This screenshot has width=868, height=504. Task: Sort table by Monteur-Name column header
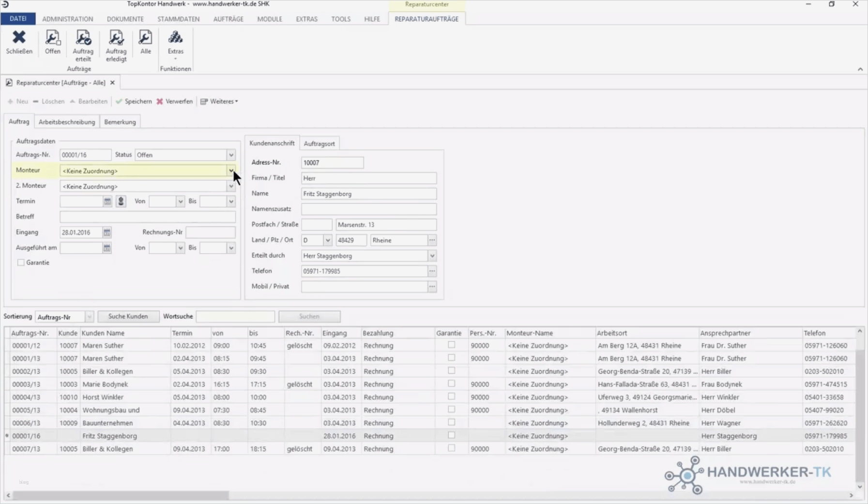[x=550, y=333]
